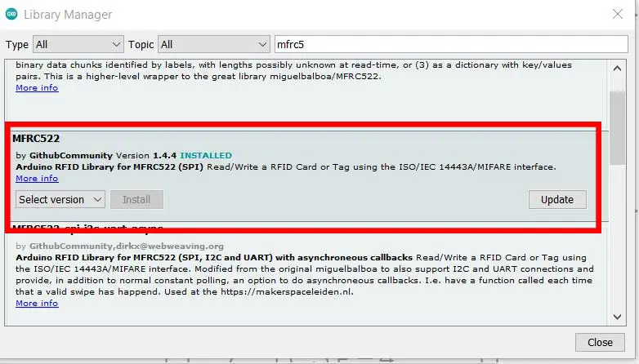
Task: Click the Library Manager window title
Action: coord(68,15)
